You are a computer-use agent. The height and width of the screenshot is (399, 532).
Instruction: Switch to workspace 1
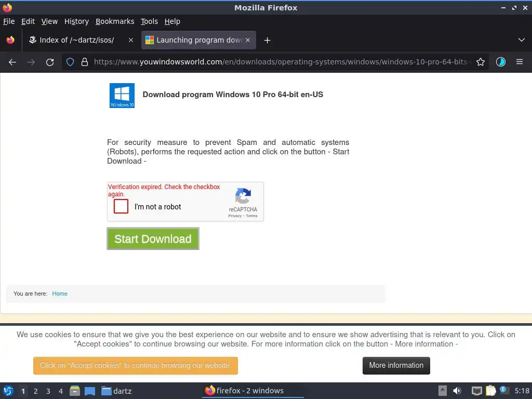(23, 391)
